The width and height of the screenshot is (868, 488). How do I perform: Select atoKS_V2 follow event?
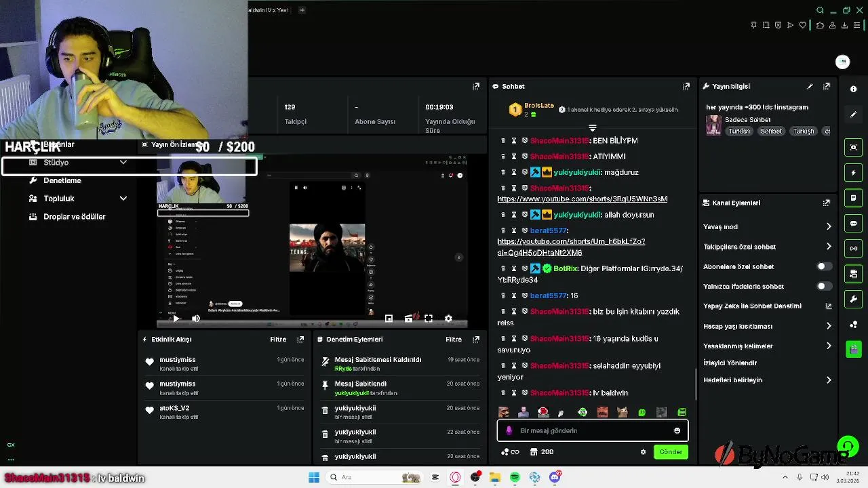tap(225, 412)
